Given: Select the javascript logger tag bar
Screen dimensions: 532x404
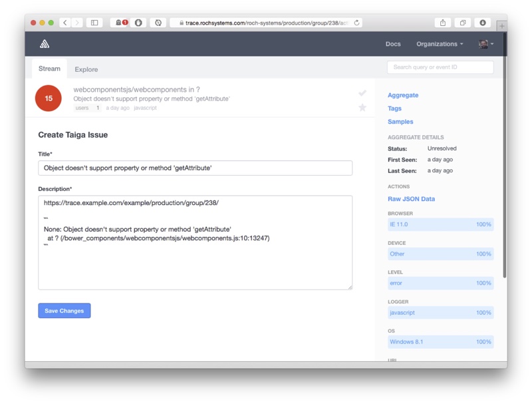Looking at the screenshot, I should point(440,313).
